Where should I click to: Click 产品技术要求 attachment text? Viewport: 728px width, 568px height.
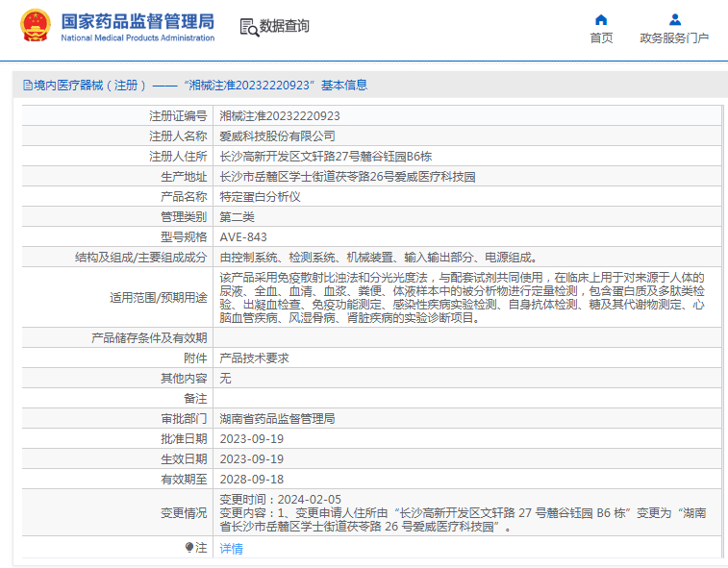click(255, 358)
